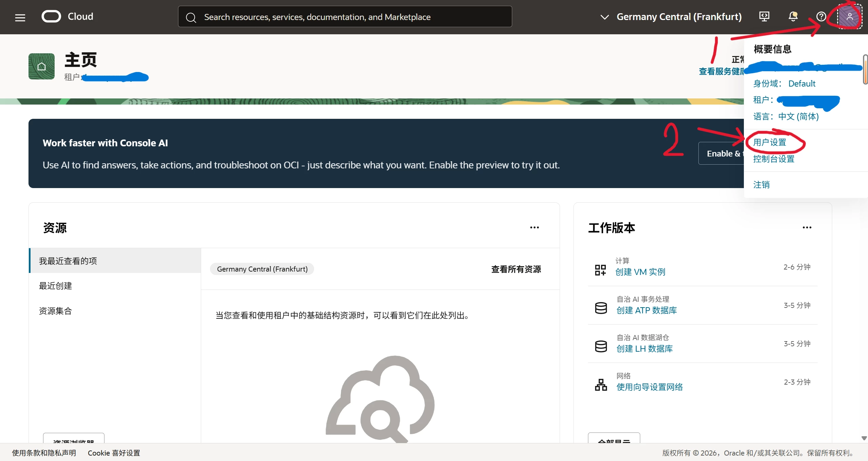
Task: Click the LH database icon
Action: 601,346
